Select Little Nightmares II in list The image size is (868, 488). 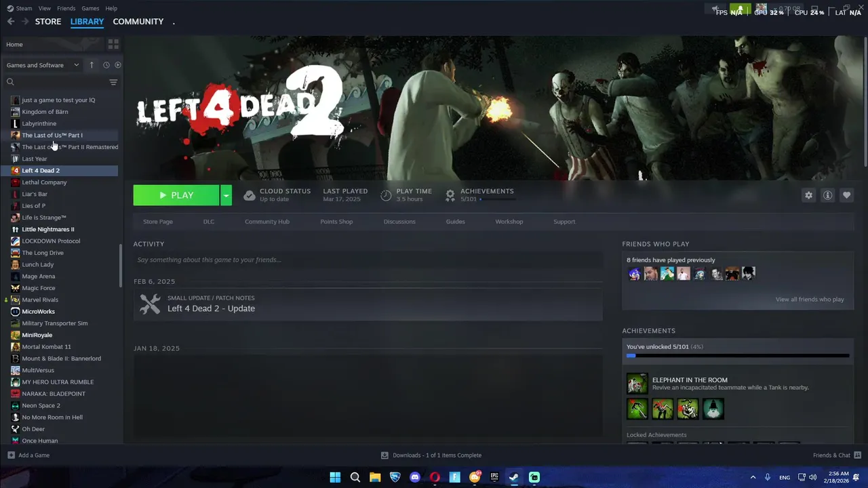[x=48, y=229]
